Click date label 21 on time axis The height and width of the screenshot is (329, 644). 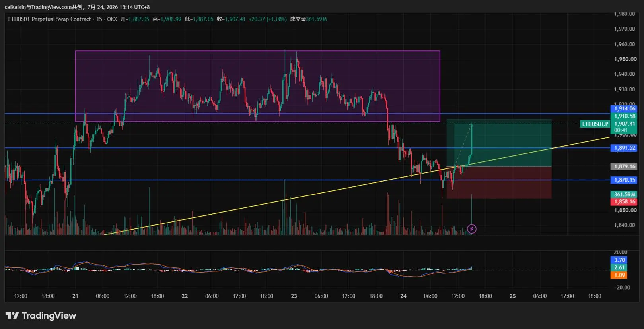(x=75, y=296)
